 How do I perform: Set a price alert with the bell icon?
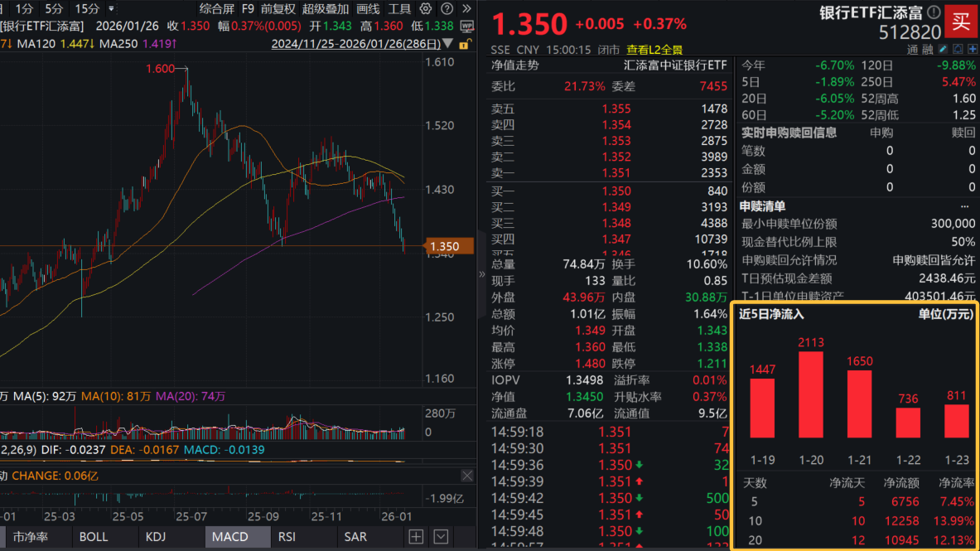click(958, 48)
